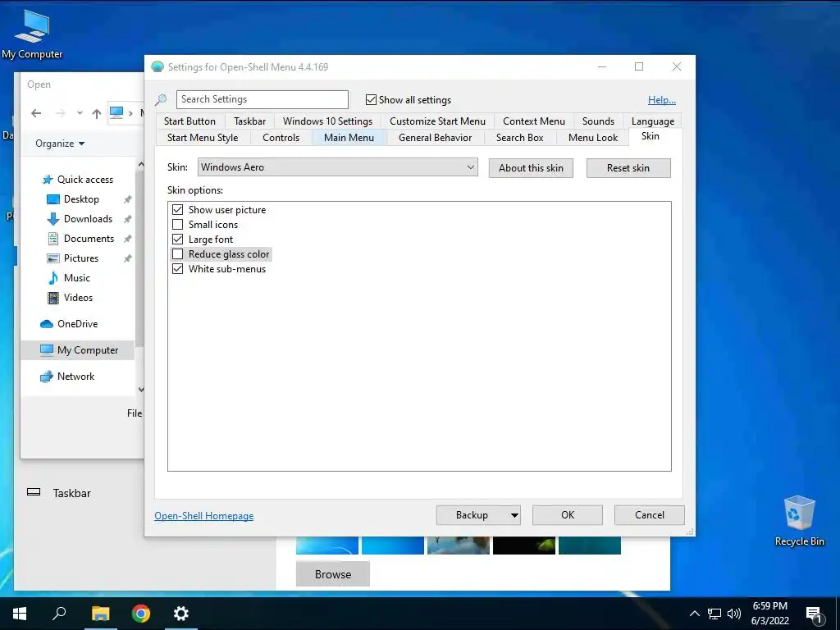Toggle the Show all settings checkbox
This screenshot has height=630, width=840.
coord(371,99)
